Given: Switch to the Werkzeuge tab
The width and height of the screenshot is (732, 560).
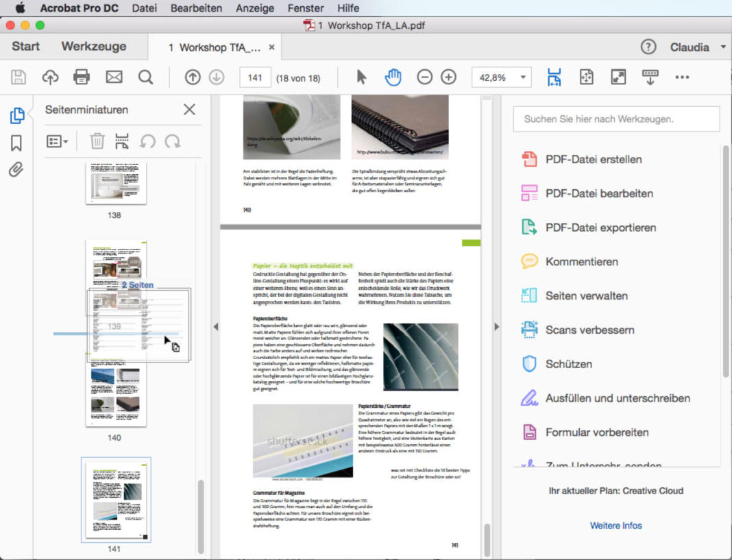Looking at the screenshot, I should (x=94, y=46).
